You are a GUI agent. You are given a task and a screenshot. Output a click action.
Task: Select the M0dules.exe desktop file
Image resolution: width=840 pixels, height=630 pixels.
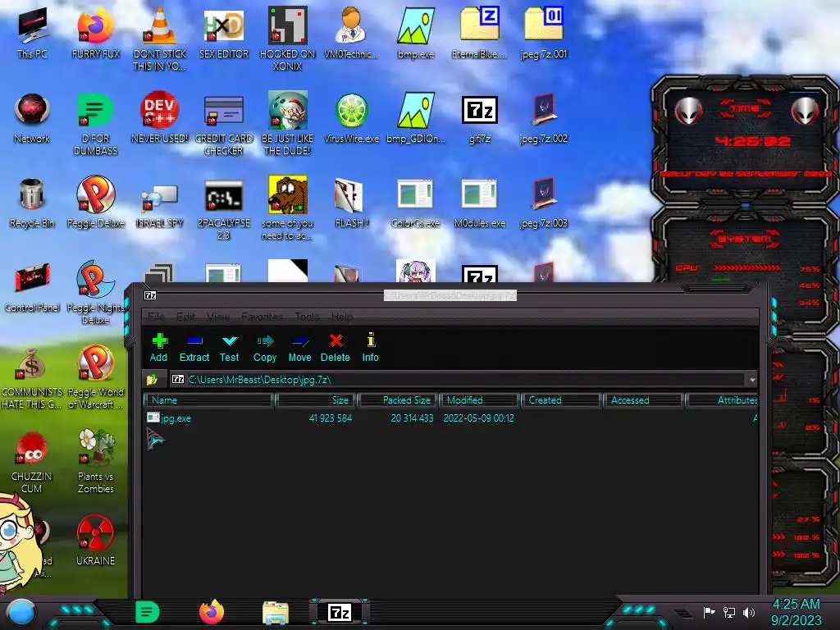coord(479,203)
